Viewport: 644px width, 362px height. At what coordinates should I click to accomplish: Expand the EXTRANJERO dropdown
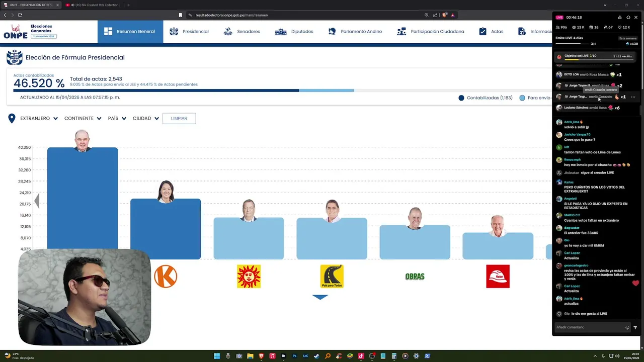(39, 119)
